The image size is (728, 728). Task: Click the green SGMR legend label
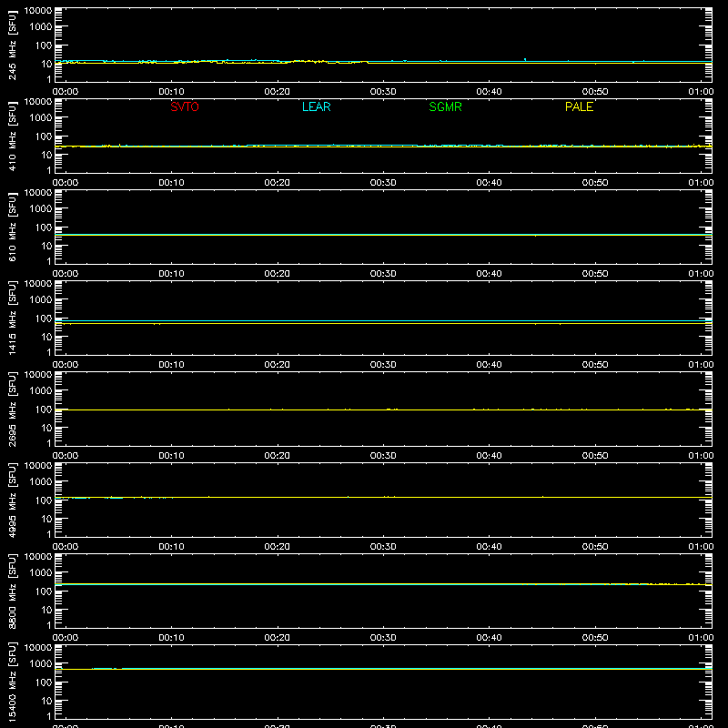pos(445,106)
